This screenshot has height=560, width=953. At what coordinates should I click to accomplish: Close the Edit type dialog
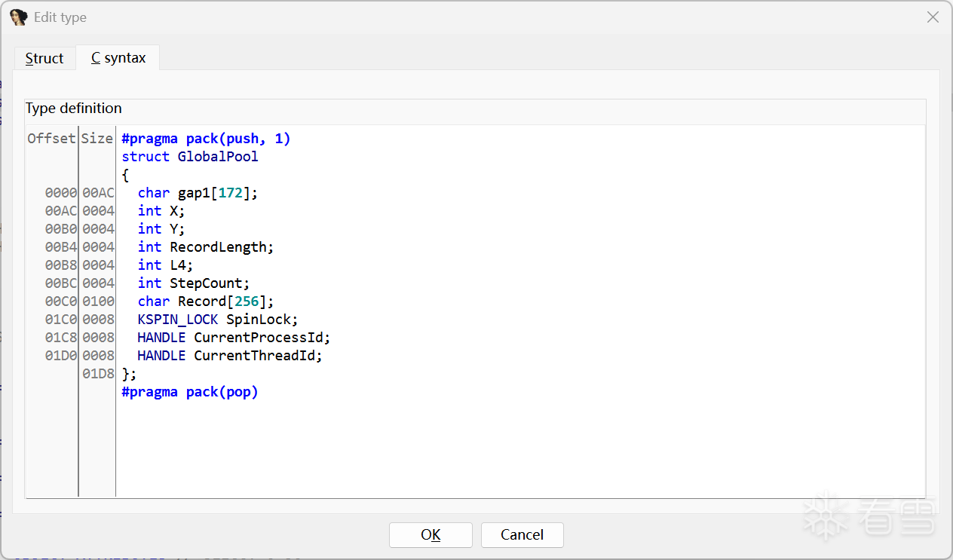coord(933,17)
